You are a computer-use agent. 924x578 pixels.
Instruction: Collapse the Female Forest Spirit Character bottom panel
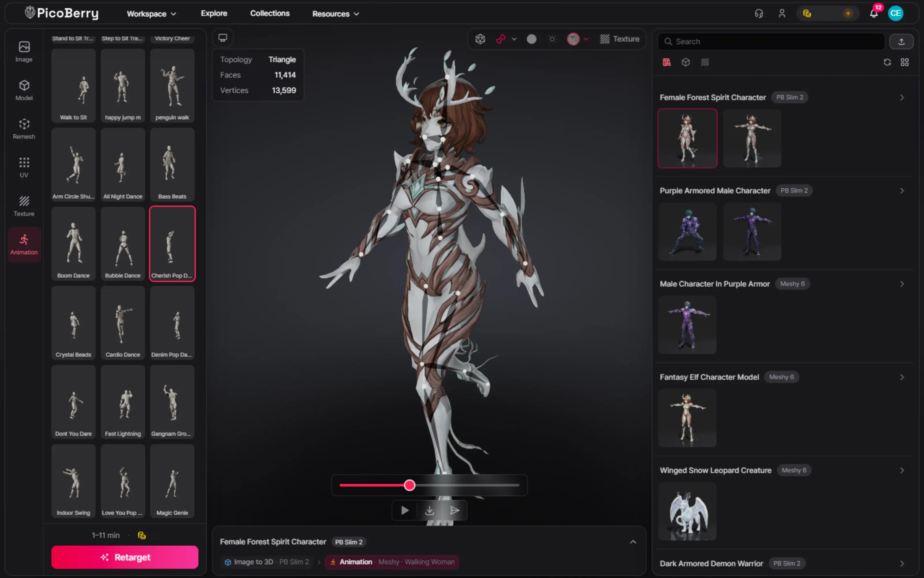click(633, 542)
